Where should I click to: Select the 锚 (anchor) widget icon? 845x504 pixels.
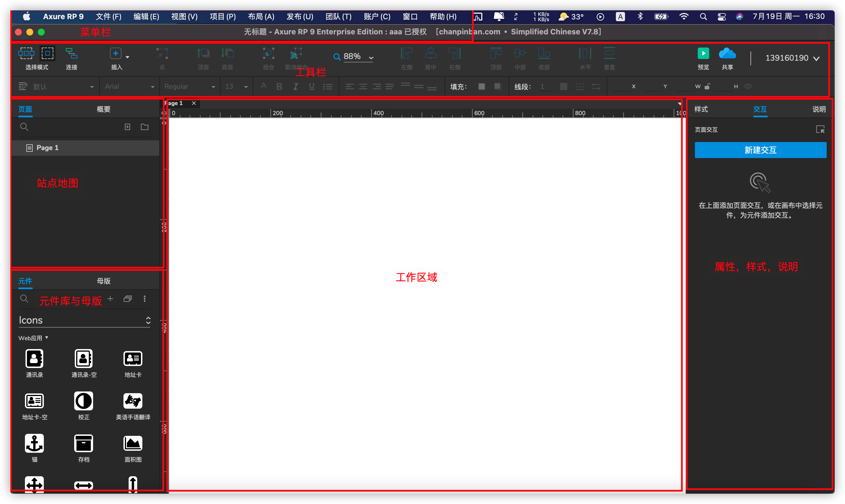tap(34, 443)
